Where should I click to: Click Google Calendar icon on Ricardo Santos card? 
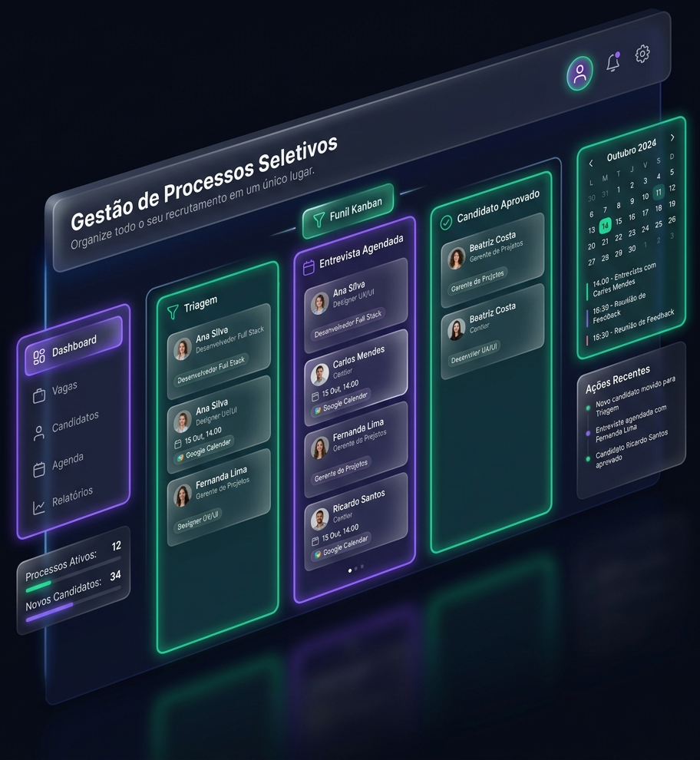pos(318,554)
